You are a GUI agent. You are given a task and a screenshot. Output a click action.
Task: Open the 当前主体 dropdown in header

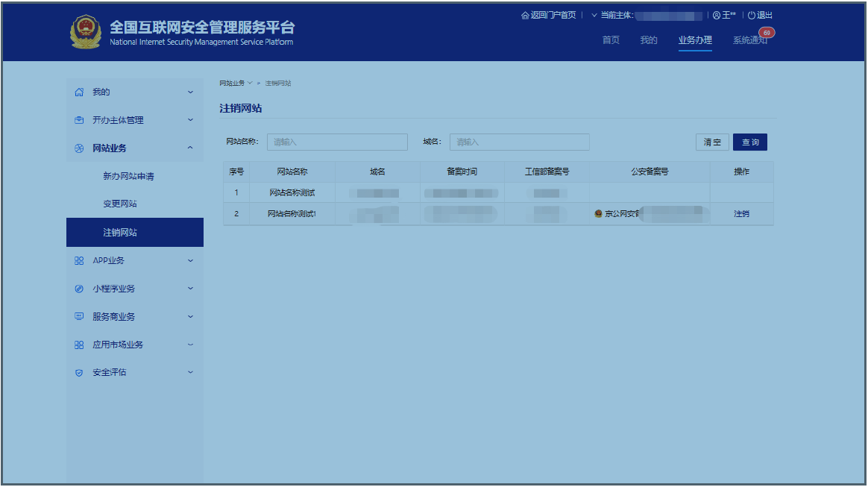(x=594, y=15)
